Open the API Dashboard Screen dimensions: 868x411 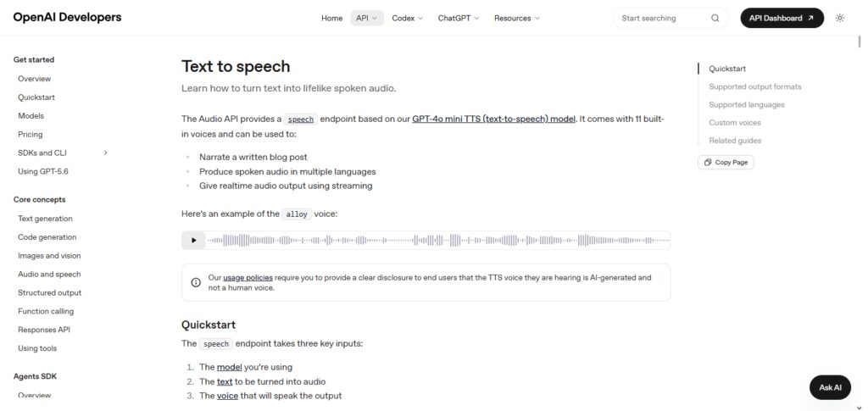782,19
